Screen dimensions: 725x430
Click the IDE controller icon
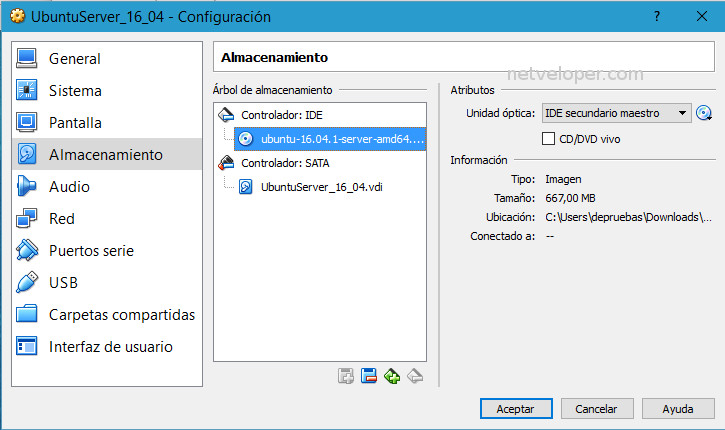coord(226,115)
